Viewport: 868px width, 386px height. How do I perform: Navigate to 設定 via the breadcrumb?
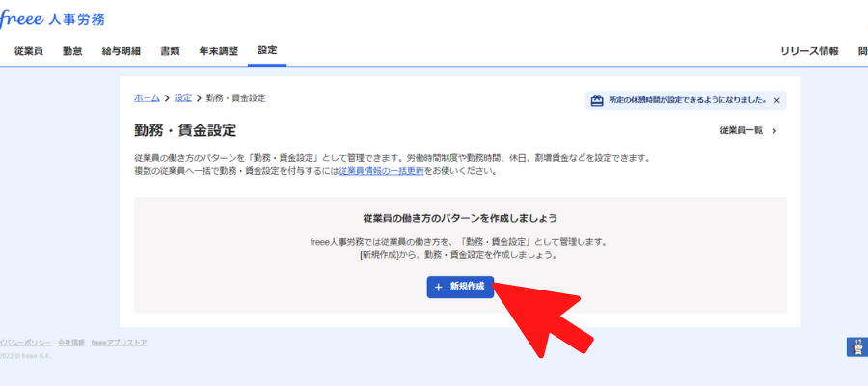(183, 98)
